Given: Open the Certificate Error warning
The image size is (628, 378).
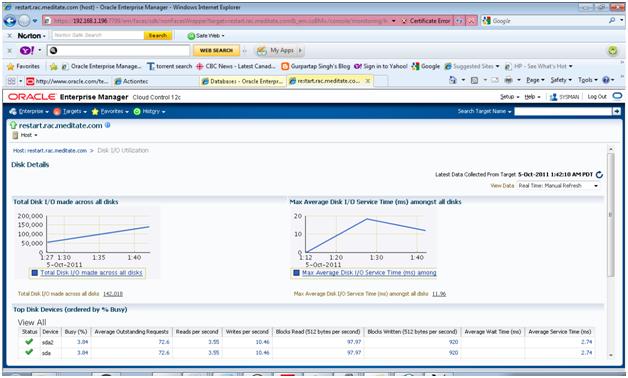Looking at the screenshot, I should click(426, 21).
